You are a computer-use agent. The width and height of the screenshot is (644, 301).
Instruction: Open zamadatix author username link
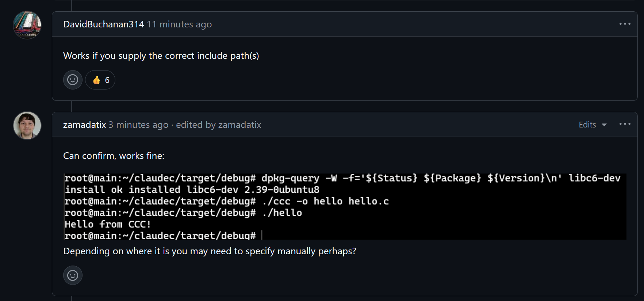[84, 125]
